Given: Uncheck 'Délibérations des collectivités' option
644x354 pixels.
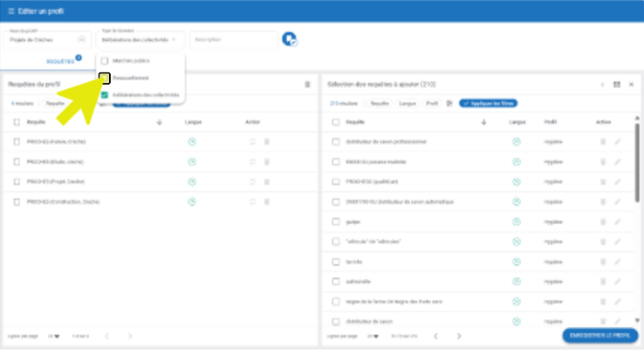Looking at the screenshot, I should 105,94.
